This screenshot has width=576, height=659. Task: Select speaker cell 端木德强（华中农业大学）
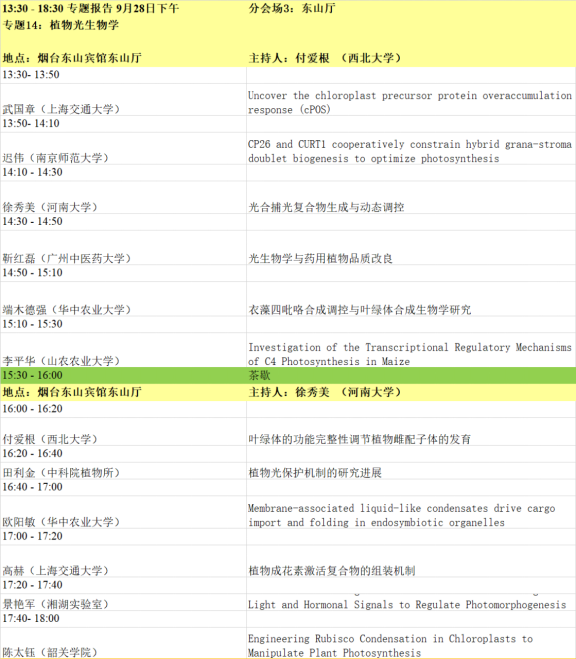[123, 299]
